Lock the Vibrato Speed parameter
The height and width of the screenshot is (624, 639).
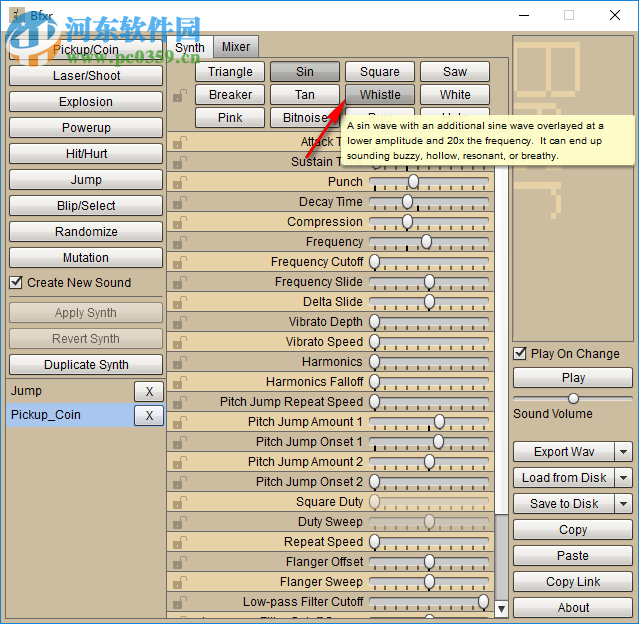coord(180,342)
